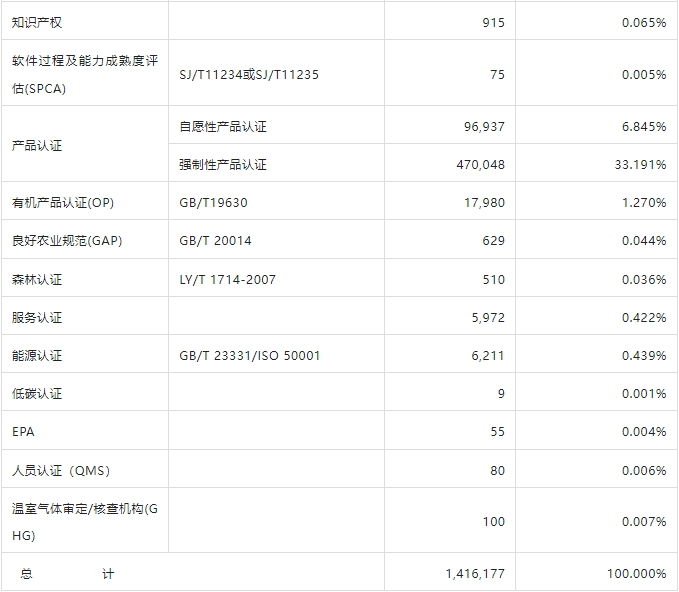
Task: Click the percentage 0.422%
Action: pos(644,318)
